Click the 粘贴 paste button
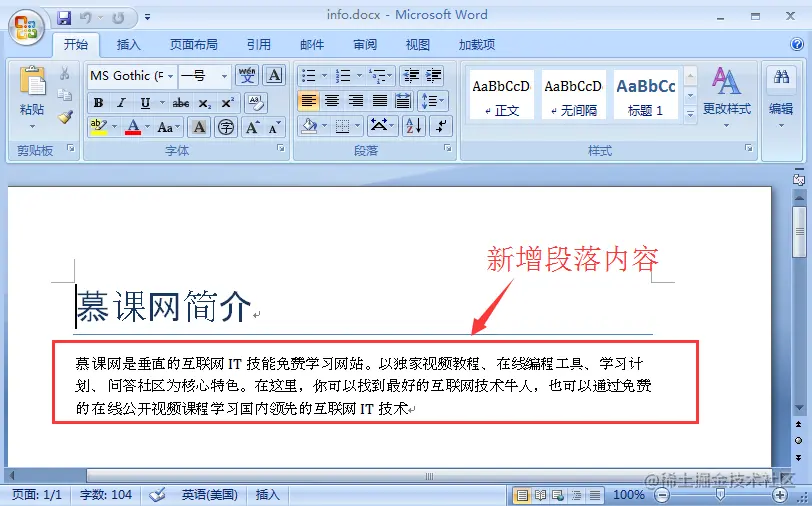The image size is (812, 506). click(32, 97)
